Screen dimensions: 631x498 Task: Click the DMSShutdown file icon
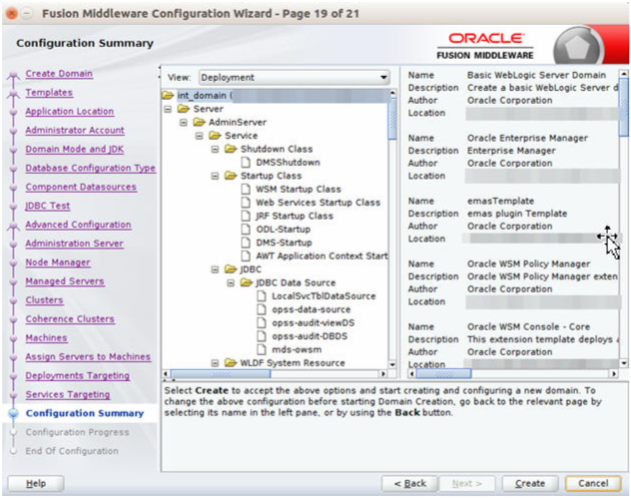coord(245,162)
